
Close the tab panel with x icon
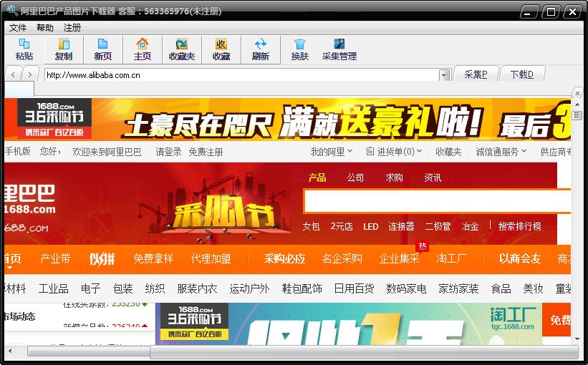[x=577, y=93]
